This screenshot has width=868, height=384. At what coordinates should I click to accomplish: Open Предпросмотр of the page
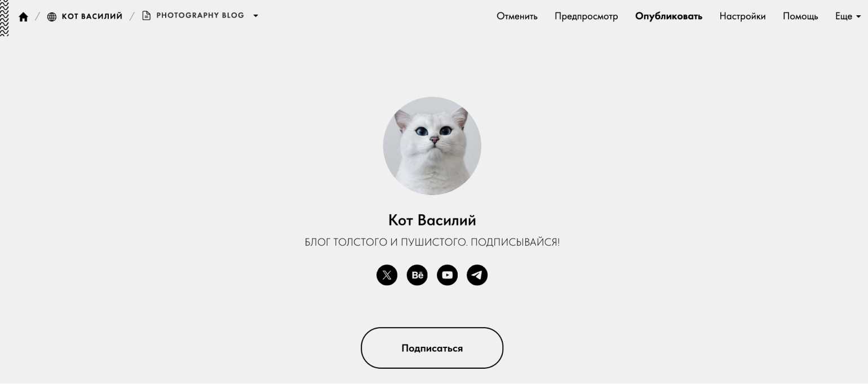(586, 16)
